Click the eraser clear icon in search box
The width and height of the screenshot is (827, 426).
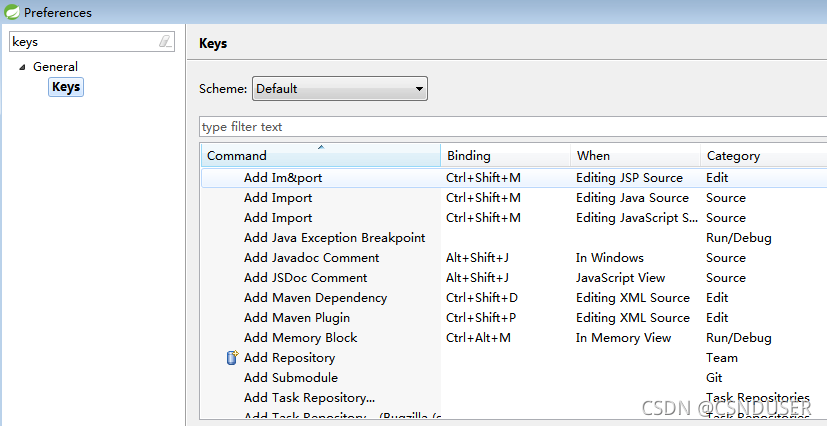166,41
